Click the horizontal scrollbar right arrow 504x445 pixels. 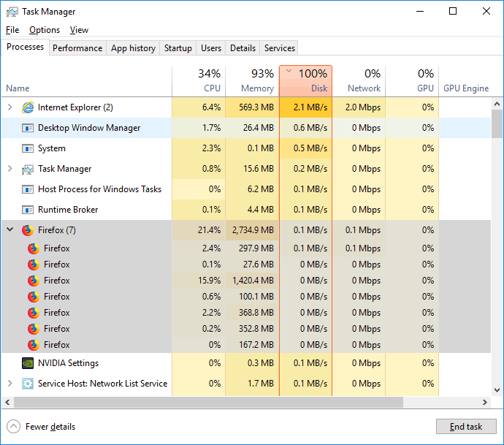click(x=485, y=402)
